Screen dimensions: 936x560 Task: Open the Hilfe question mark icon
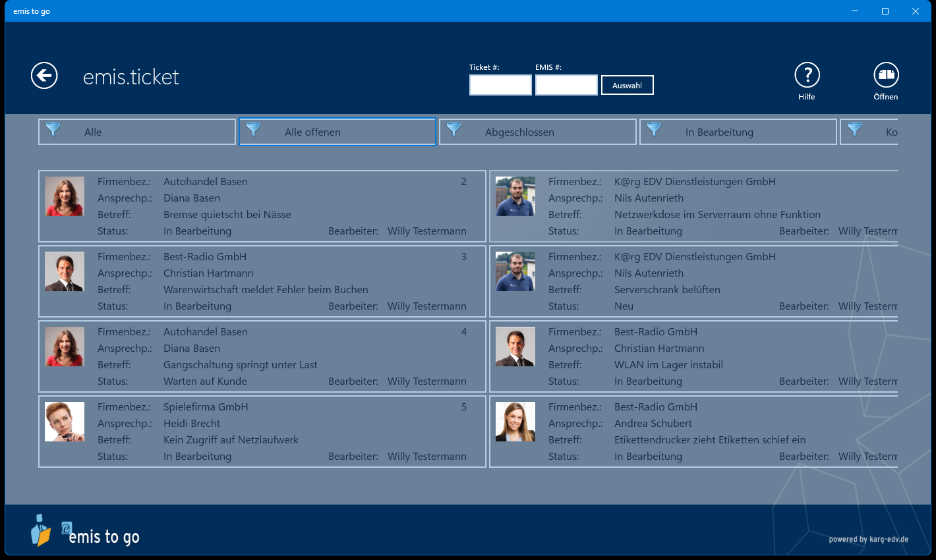(807, 75)
